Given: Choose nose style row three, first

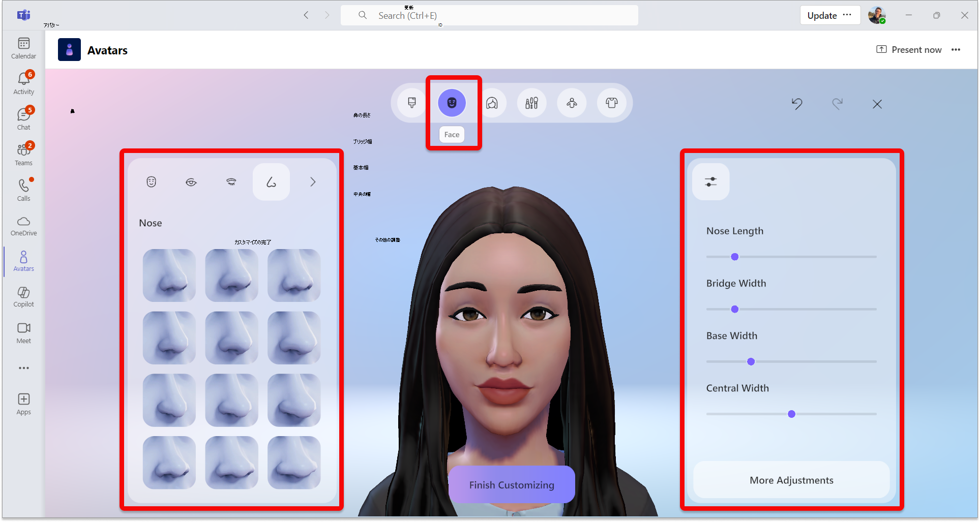Looking at the screenshot, I should point(169,400).
